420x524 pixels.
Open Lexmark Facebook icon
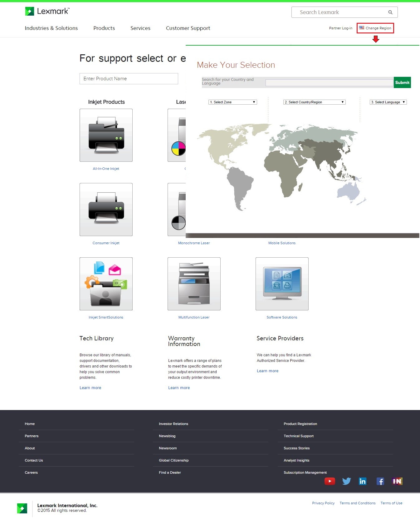pos(380,481)
